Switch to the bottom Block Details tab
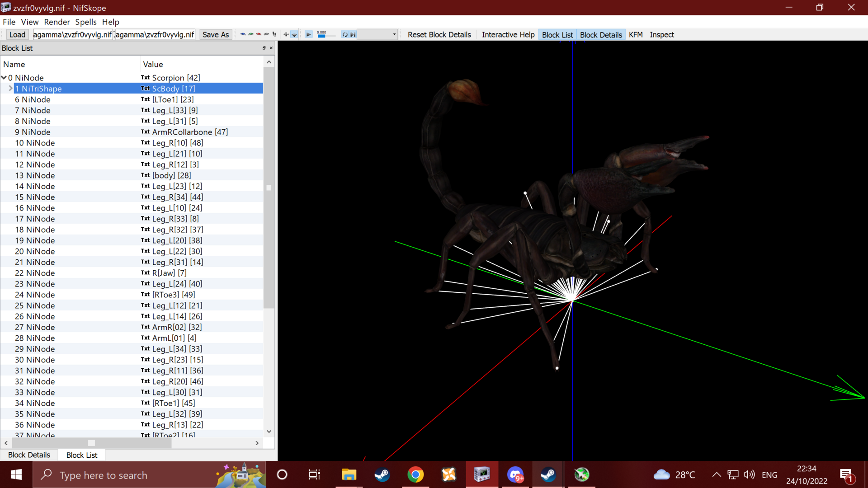Viewport: 868px width, 488px height. pos(29,455)
